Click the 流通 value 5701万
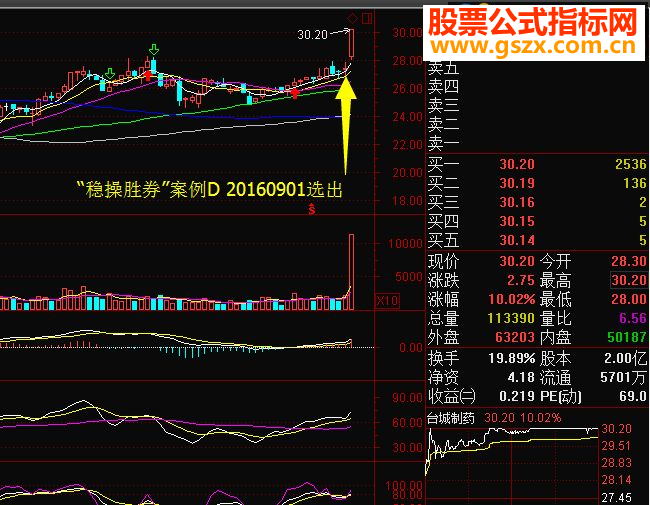This screenshot has height=505, width=650. coord(623,378)
